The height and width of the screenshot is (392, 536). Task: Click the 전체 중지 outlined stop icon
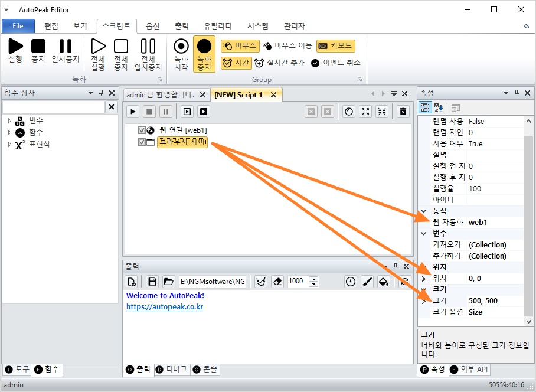[x=121, y=46]
